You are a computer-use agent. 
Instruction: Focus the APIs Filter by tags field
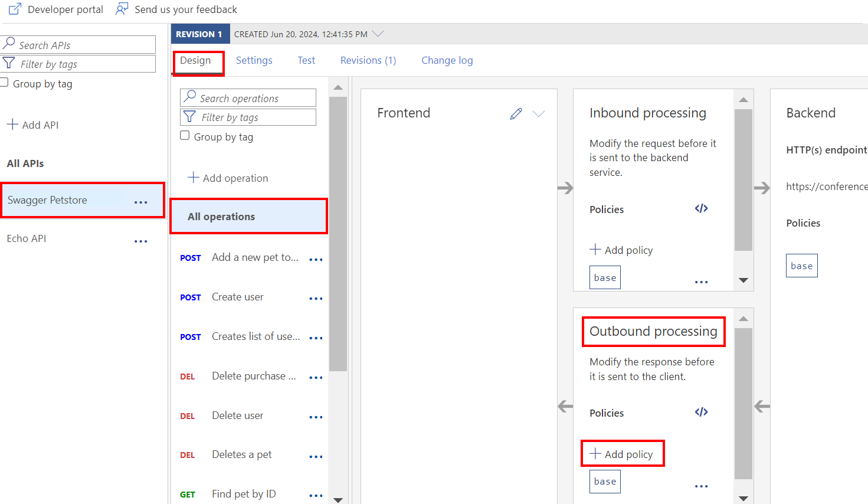click(78, 64)
